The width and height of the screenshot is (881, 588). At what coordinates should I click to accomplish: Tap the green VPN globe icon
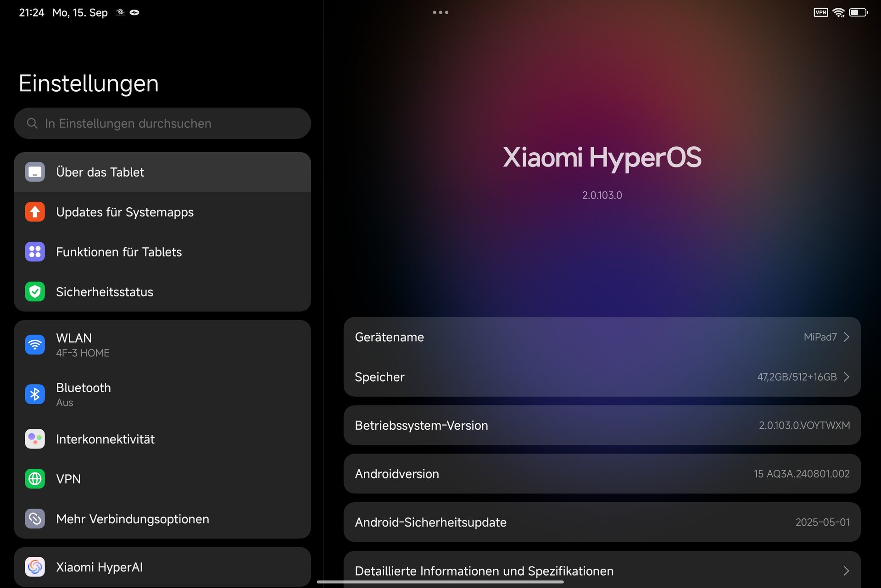coord(35,479)
